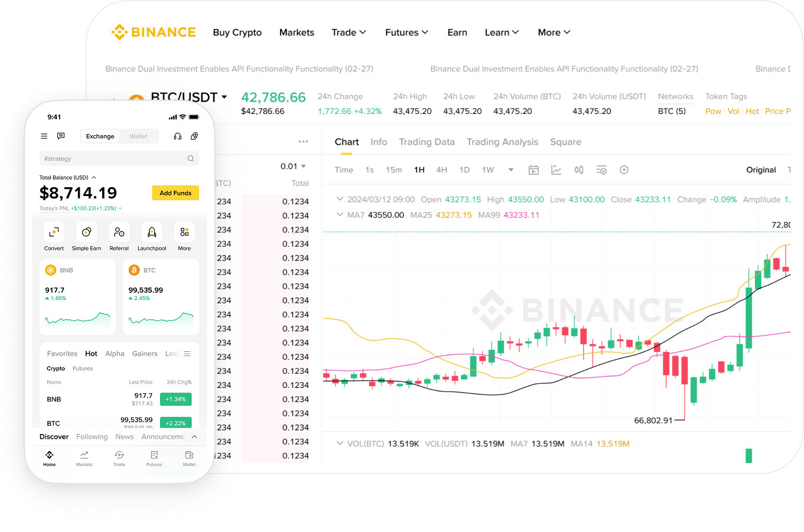Collapse the VOL(BTC) indicator row
The image size is (804, 532).
[x=340, y=443]
